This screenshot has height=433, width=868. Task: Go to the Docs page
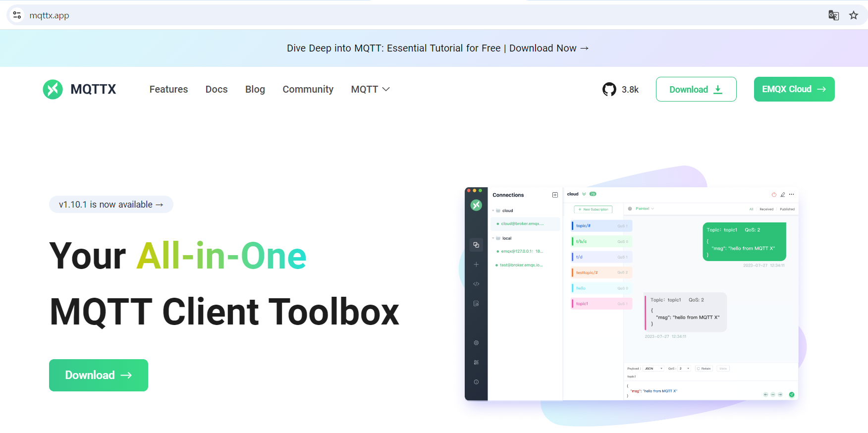(x=217, y=89)
